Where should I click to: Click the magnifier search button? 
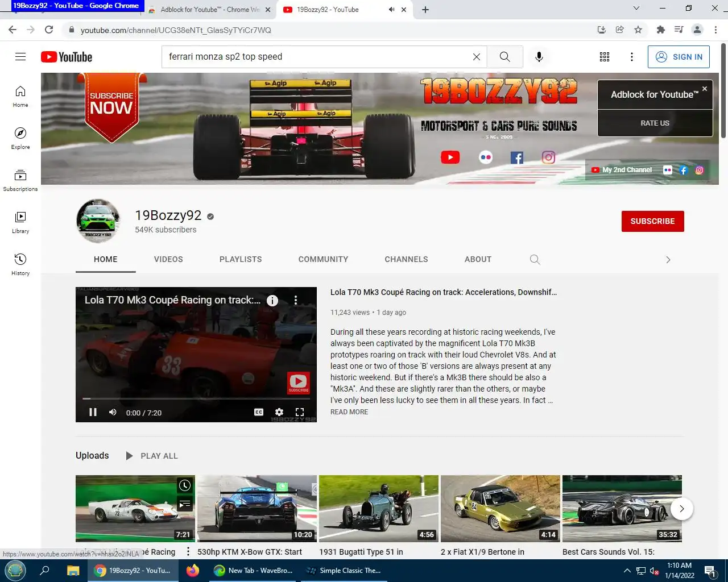(504, 57)
